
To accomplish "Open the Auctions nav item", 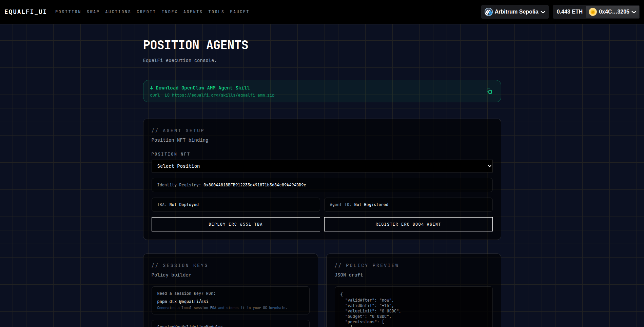I will click(118, 12).
